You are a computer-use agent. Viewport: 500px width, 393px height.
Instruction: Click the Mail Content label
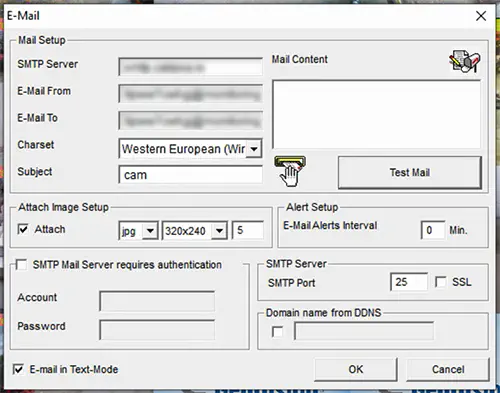(x=300, y=59)
